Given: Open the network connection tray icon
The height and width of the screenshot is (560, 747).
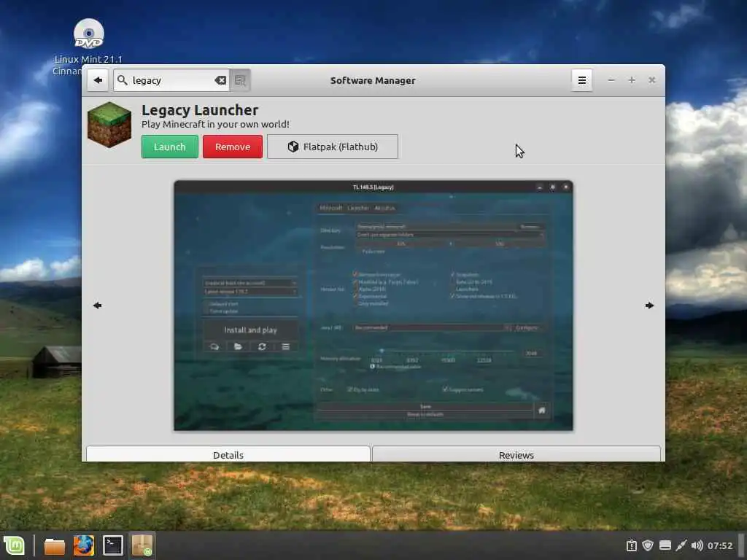Looking at the screenshot, I should click(681, 545).
